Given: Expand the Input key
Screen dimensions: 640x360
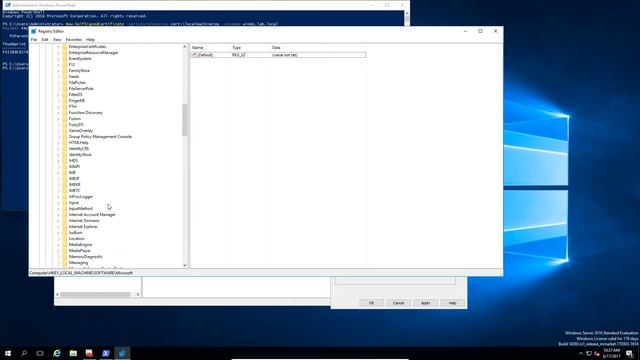Looking at the screenshot, I should [58, 202].
